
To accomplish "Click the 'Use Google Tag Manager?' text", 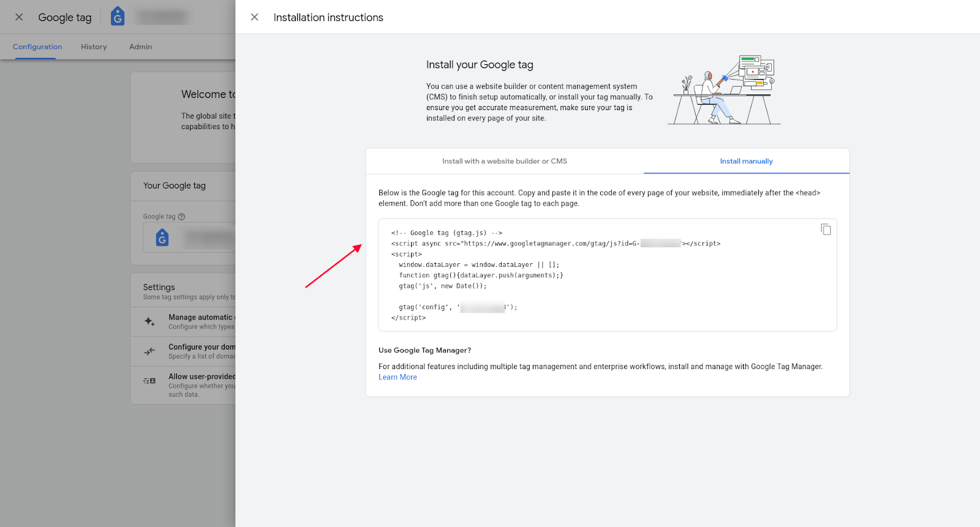I will pos(424,350).
